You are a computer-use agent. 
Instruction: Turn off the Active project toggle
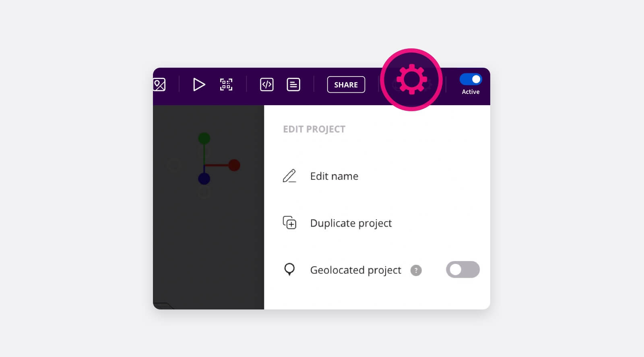click(x=471, y=79)
